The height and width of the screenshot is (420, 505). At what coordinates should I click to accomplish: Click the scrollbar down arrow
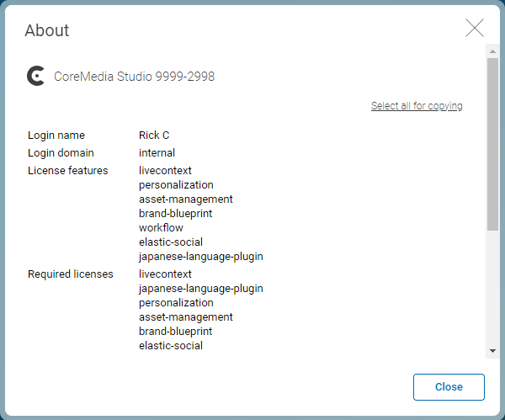tap(492, 350)
